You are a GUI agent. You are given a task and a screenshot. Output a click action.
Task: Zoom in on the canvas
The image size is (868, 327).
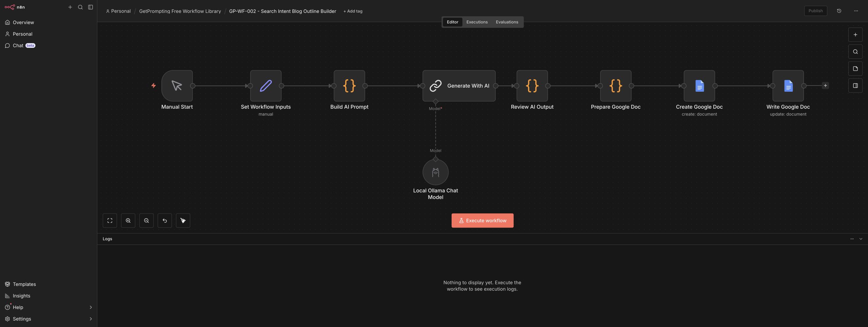128,221
